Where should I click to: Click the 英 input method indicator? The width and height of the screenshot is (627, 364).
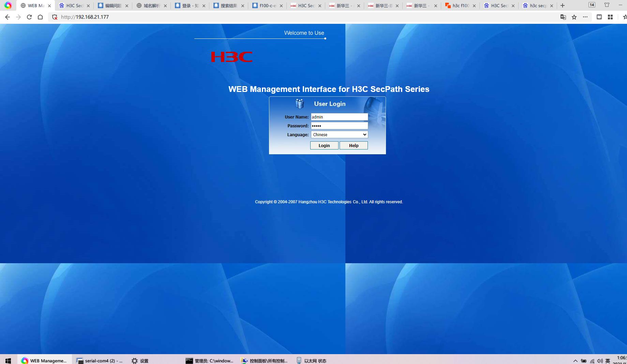[x=608, y=361]
